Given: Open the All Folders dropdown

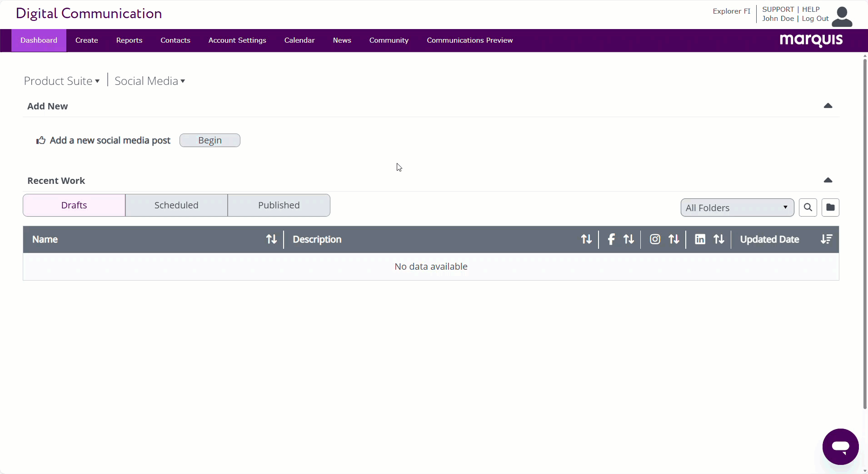Looking at the screenshot, I should pos(737,207).
